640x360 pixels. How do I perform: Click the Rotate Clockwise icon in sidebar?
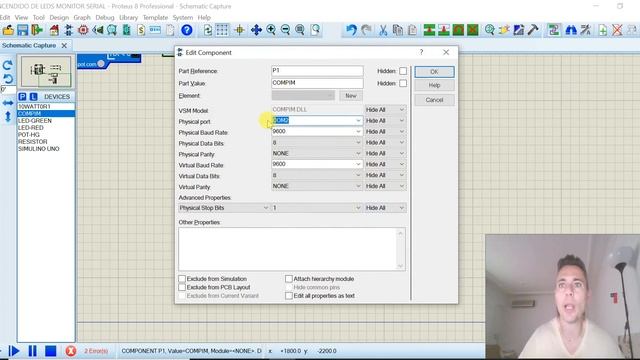click(7, 65)
